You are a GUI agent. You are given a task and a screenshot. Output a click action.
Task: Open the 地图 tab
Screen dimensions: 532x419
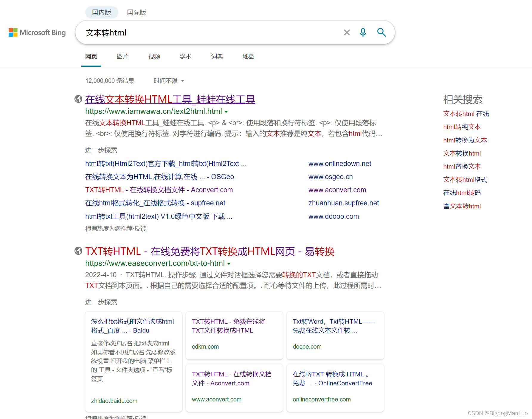tap(249, 56)
